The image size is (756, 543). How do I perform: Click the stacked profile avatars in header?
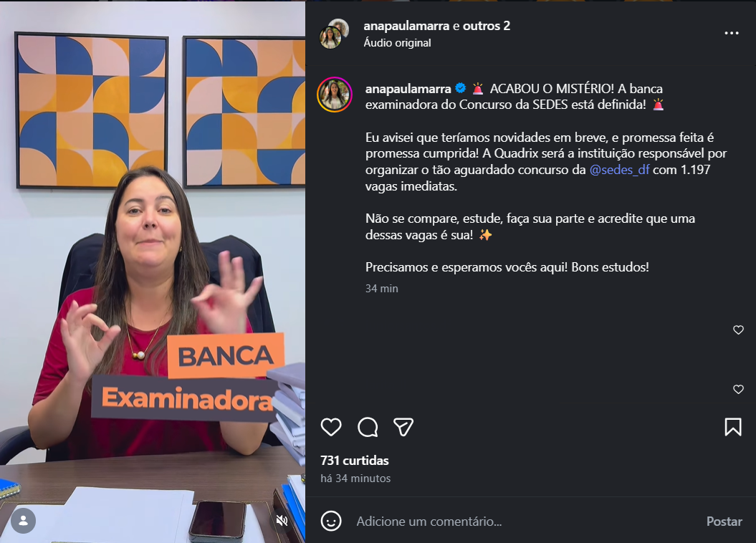334,34
